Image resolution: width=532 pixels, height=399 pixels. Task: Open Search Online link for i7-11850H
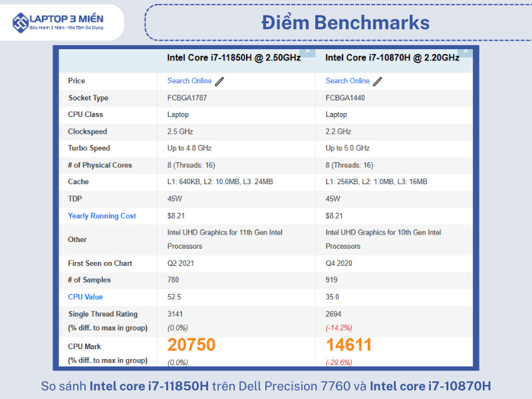coord(190,81)
